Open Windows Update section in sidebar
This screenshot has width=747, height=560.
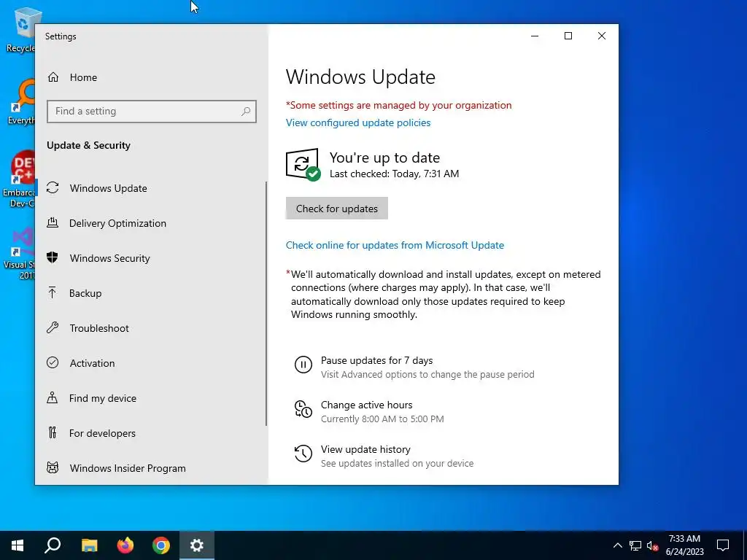(x=150, y=188)
